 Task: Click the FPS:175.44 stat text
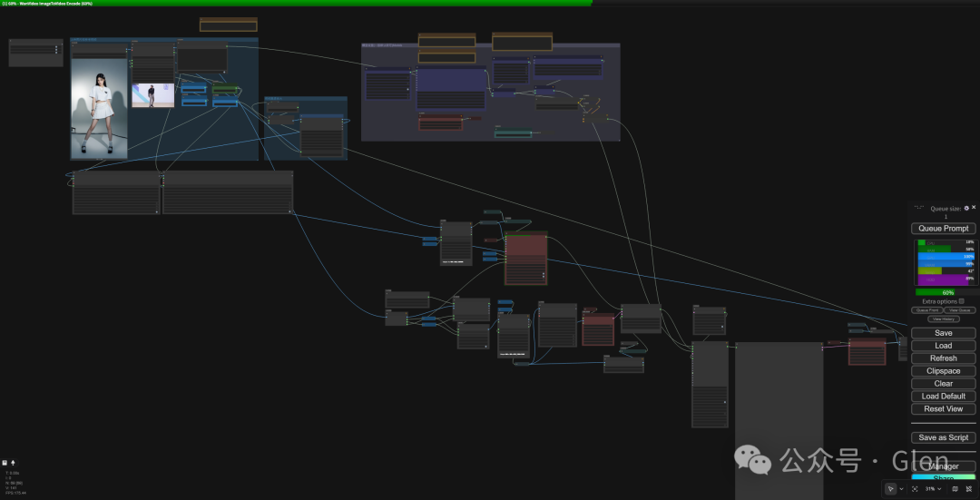point(15,493)
